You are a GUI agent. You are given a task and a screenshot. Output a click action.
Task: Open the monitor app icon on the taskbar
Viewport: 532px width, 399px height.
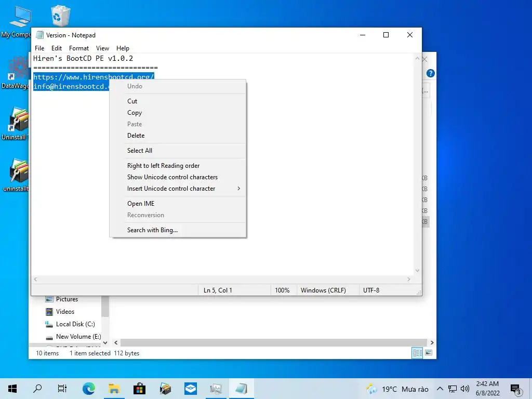coord(216,389)
